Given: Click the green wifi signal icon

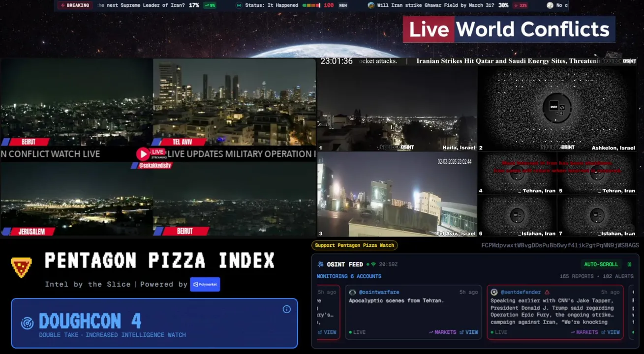Looking at the screenshot, I should pos(373,265).
